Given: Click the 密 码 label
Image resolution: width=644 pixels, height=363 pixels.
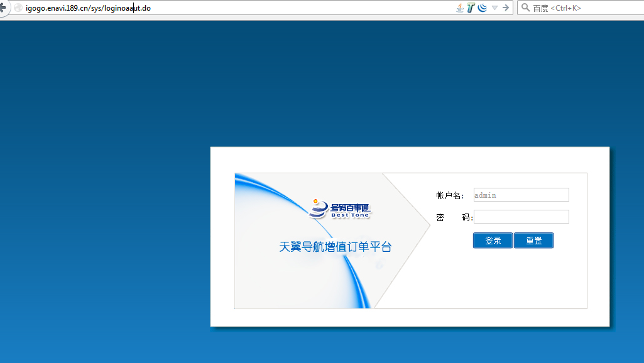Looking at the screenshot, I should pyautogui.click(x=454, y=218).
